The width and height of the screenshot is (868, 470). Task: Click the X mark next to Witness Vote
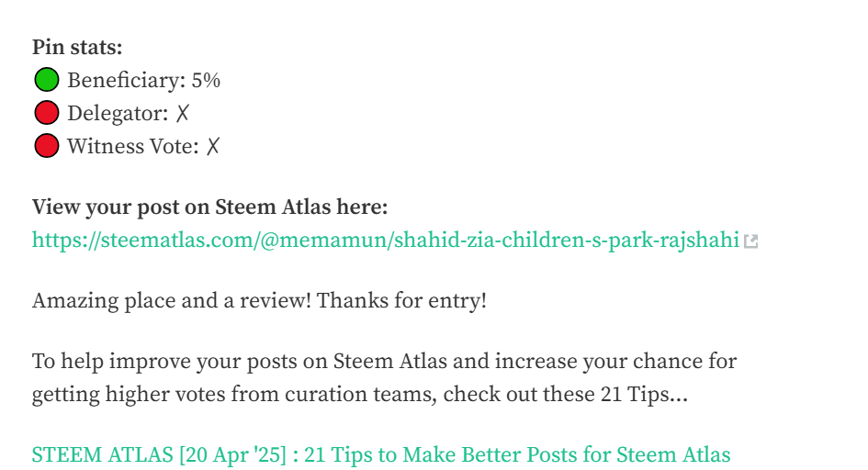[213, 147]
